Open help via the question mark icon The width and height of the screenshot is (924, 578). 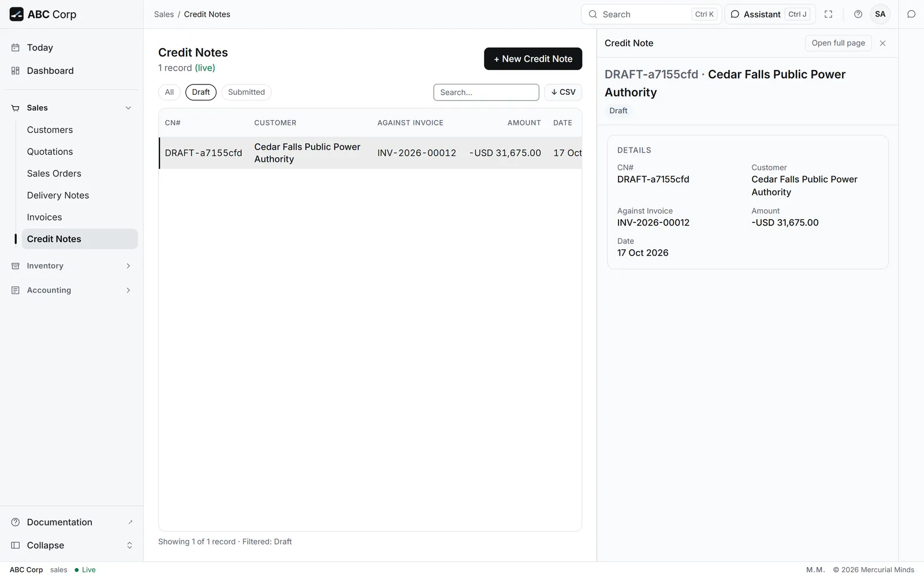click(x=858, y=14)
